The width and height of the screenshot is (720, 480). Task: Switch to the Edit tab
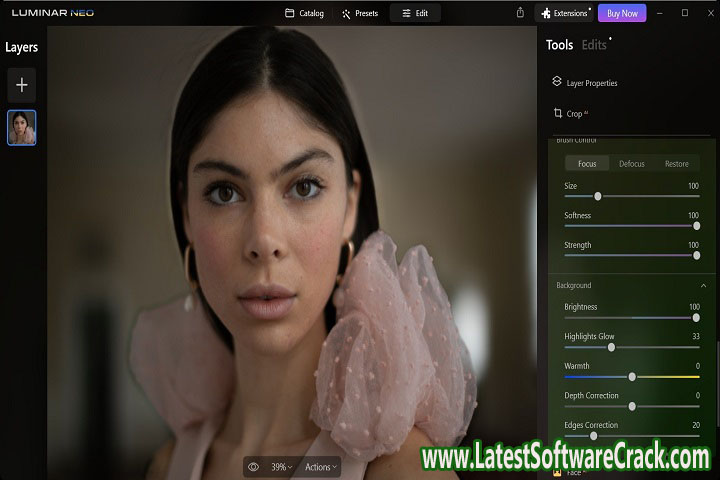pyautogui.click(x=415, y=13)
